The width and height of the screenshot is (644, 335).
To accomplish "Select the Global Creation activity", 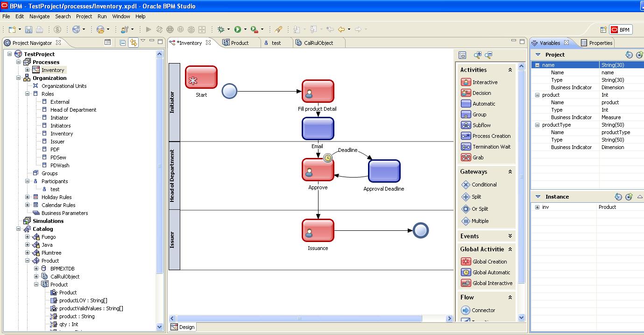I will 489,262.
